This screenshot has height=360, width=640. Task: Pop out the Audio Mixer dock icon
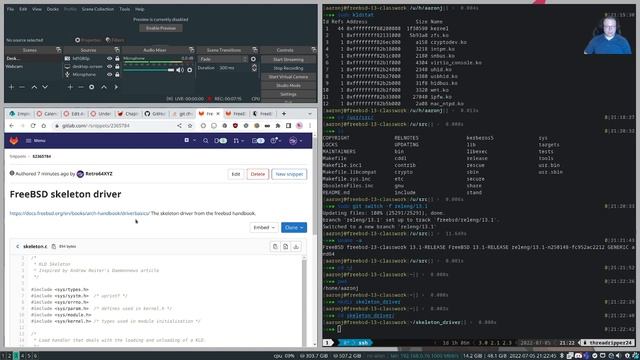coord(191,50)
